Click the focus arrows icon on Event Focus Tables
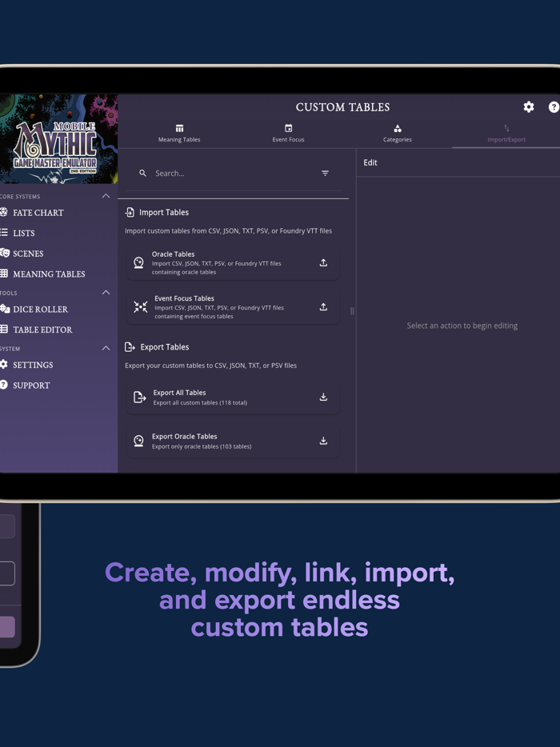Screen dimensions: 560x747 140,307
